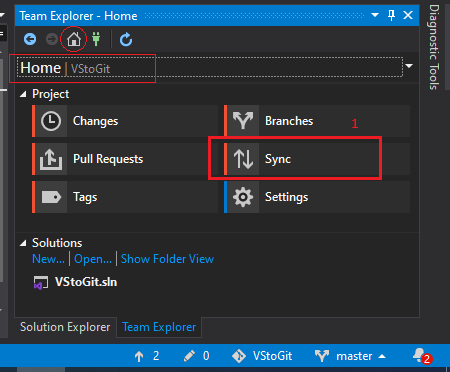Click the Show Folder View link

[167, 259]
